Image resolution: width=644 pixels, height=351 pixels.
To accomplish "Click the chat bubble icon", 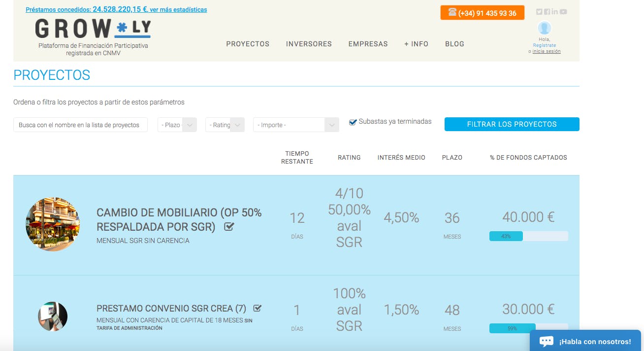I will click(547, 341).
